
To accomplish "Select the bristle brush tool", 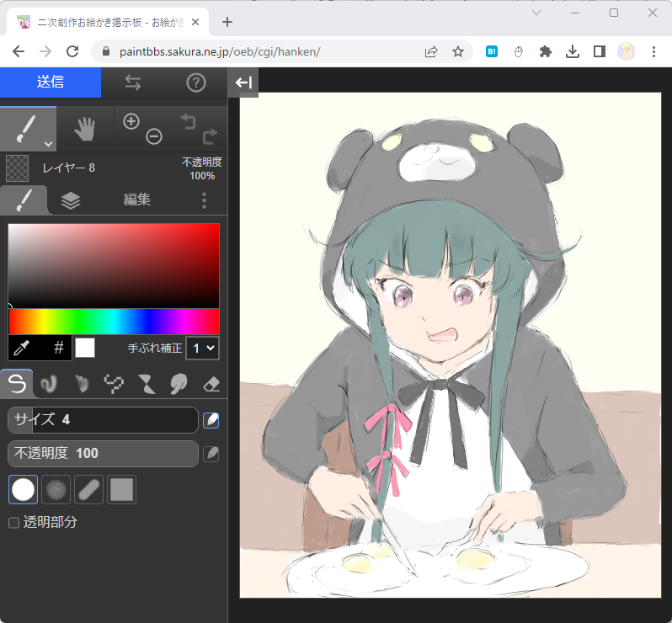I will point(82,384).
